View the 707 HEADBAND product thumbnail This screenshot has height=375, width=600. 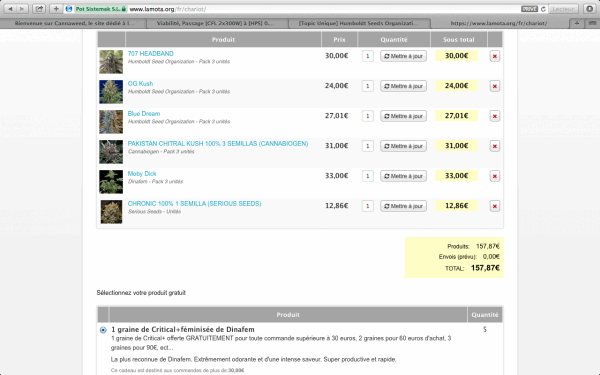click(x=111, y=62)
